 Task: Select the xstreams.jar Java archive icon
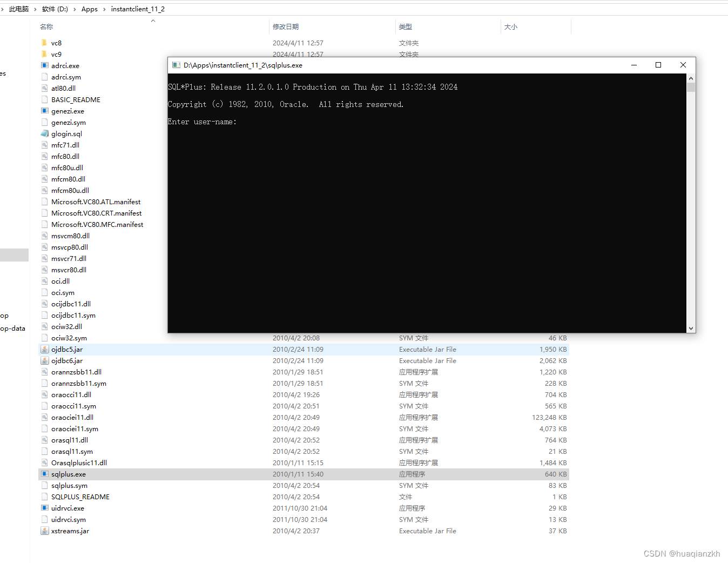click(44, 531)
